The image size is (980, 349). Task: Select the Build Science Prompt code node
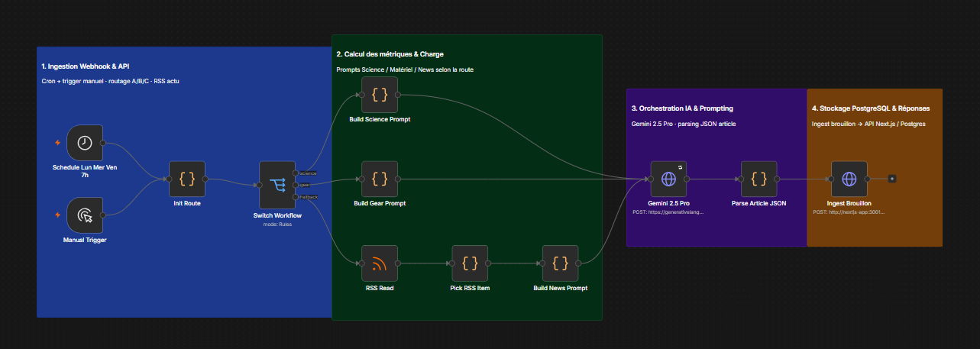coord(380,95)
